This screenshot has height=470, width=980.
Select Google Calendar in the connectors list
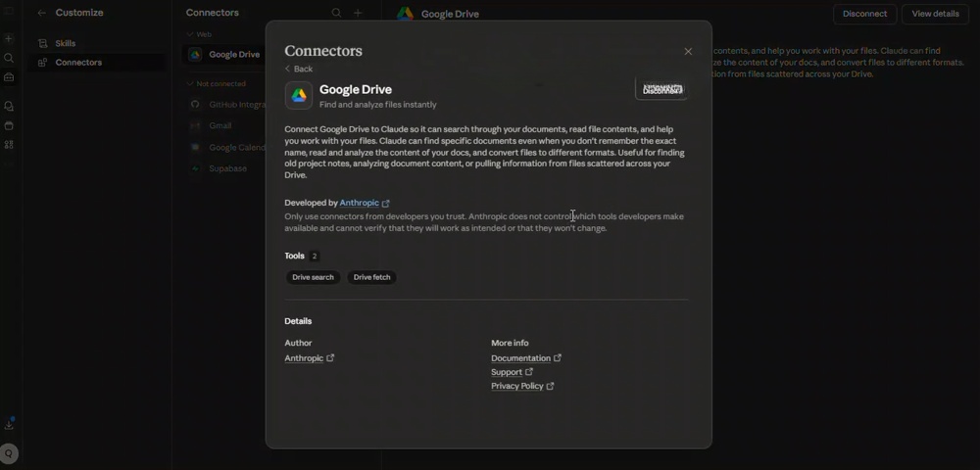coord(225,147)
